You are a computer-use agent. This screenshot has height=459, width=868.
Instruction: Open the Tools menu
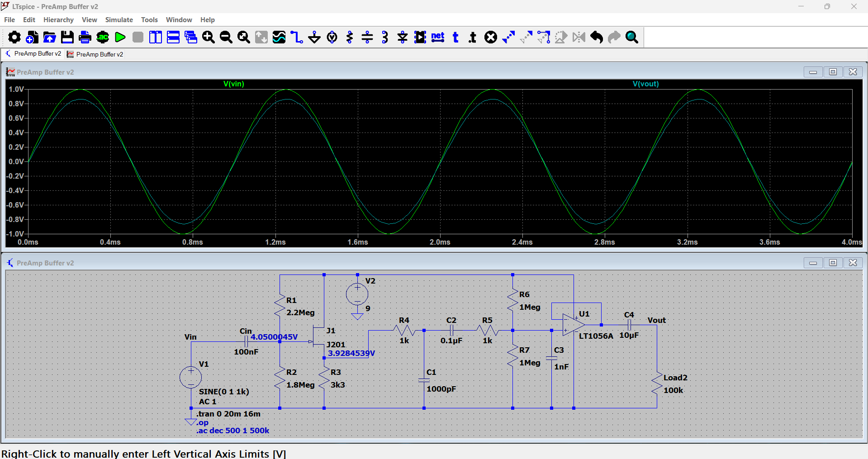[x=149, y=20]
